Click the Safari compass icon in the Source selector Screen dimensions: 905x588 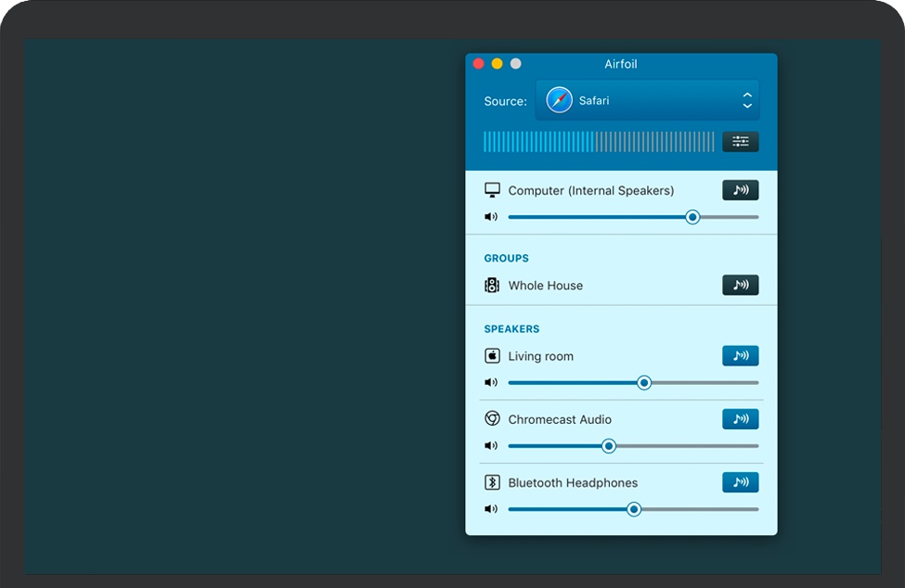(560, 100)
